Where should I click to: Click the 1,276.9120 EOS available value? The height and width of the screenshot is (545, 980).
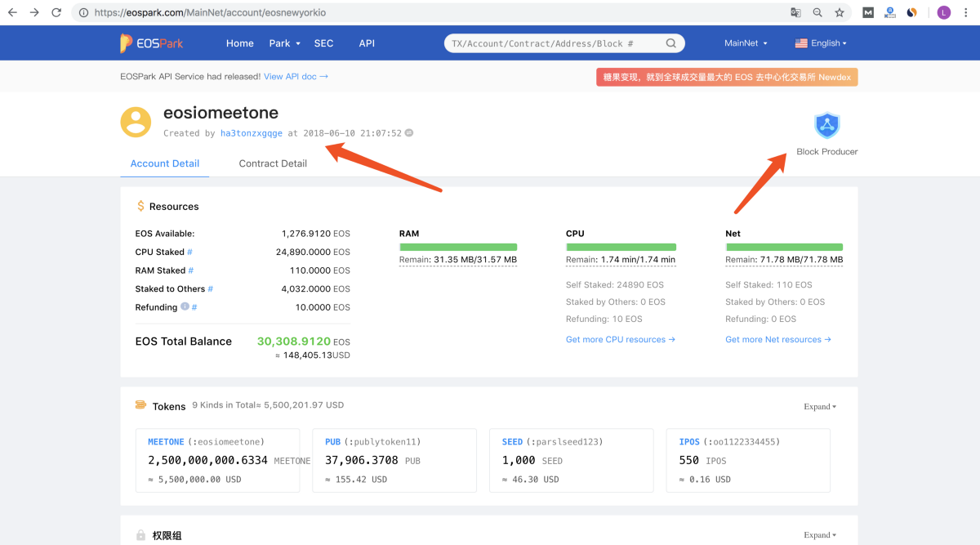[306, 234]
